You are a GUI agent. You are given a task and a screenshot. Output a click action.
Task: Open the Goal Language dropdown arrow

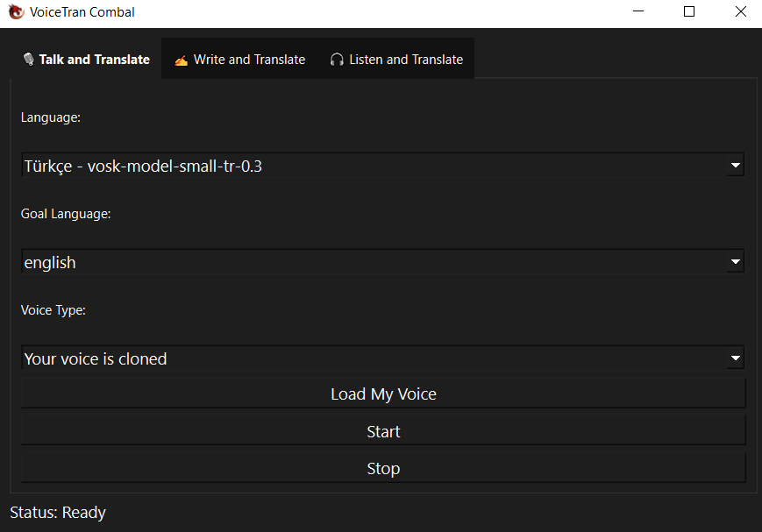(x=735, y=261)
